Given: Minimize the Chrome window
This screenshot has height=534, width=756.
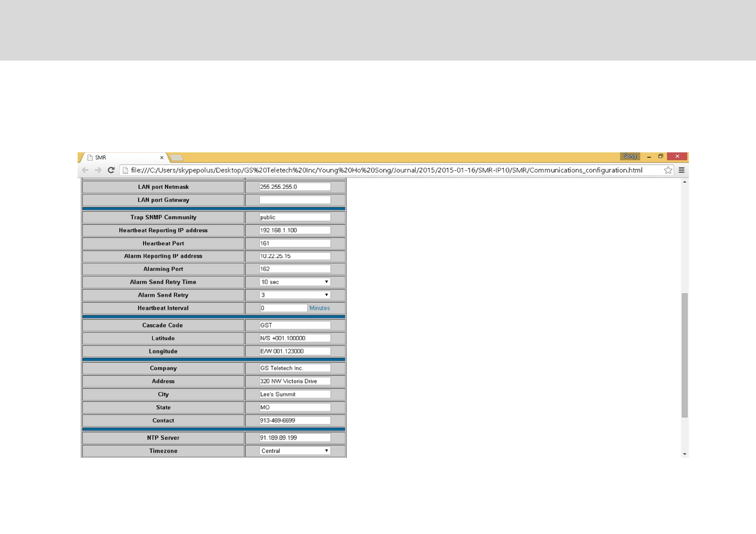Looking at the screenshot, I should [x=649, y=156].
